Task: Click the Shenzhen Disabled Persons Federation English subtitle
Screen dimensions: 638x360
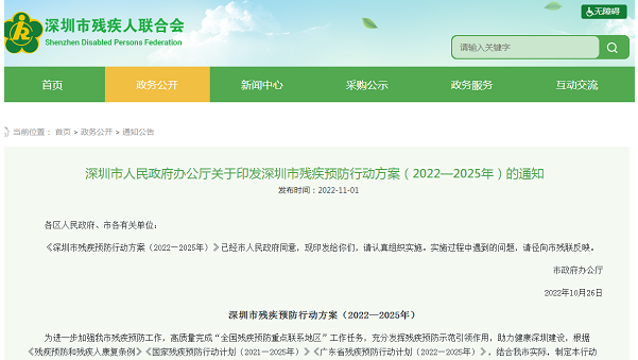Action: [x=114, y=42]
